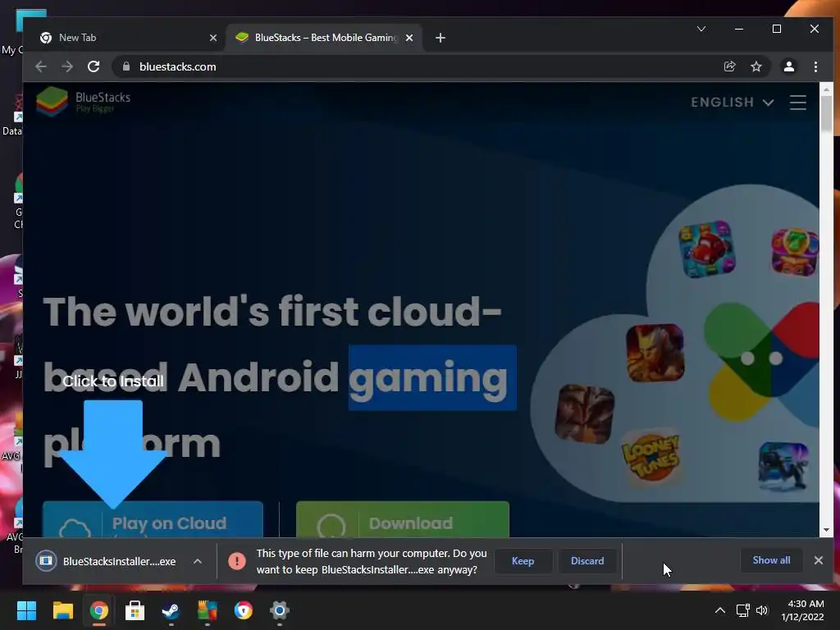Click the brown creature game thumbnail
The image size is (840, 630).
pos(584,413)
